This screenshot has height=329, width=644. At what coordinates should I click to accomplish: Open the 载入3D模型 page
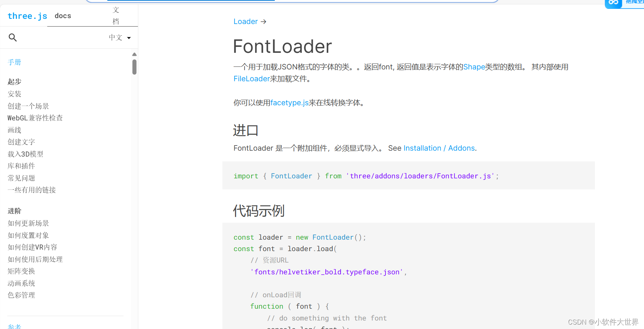(25, 154)
